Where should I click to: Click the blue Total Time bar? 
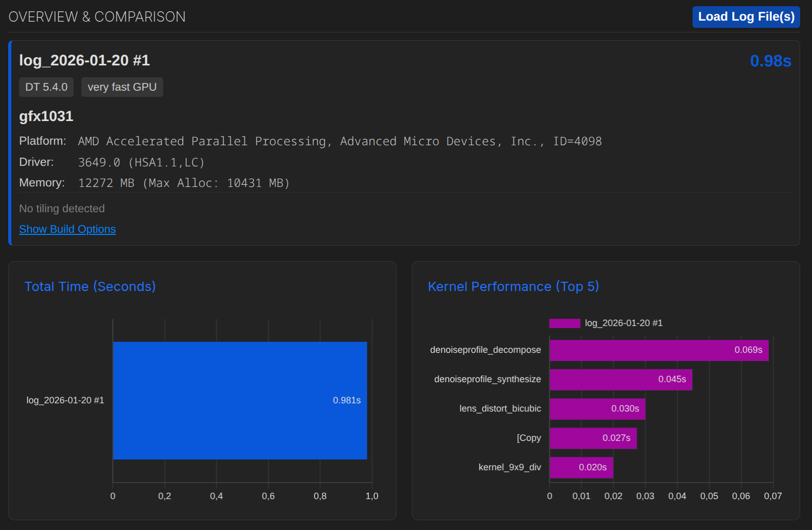tap(240, 400)
